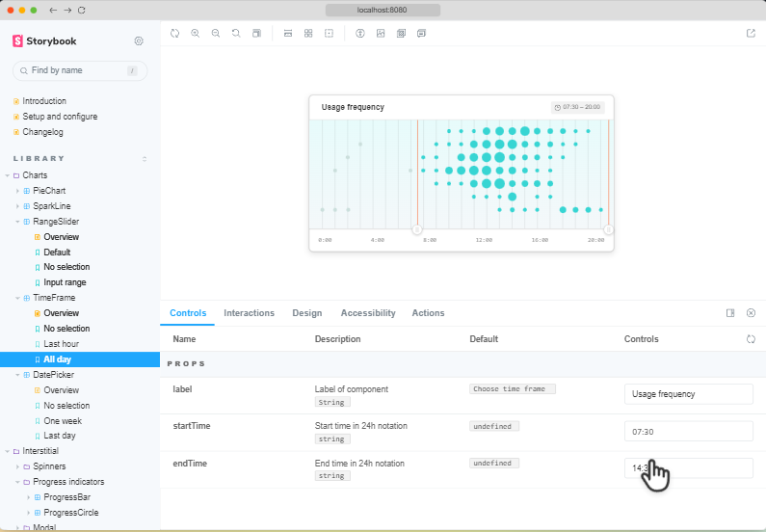Edit the label control Usage frequency field
Image resolution: width=766 pixels, height=532 pixels.
click(688, 394)
